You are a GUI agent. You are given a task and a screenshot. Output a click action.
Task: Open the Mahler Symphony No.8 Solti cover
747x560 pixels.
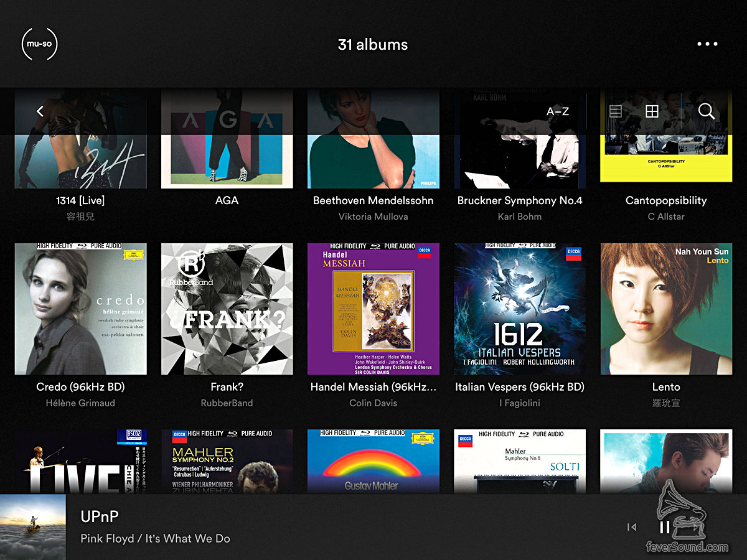tap(520, 462)
